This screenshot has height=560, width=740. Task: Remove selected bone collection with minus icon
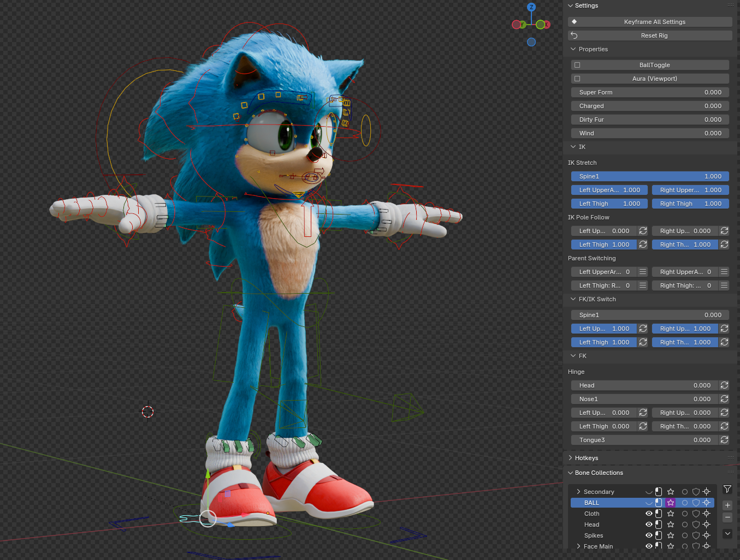click(727, 517)
